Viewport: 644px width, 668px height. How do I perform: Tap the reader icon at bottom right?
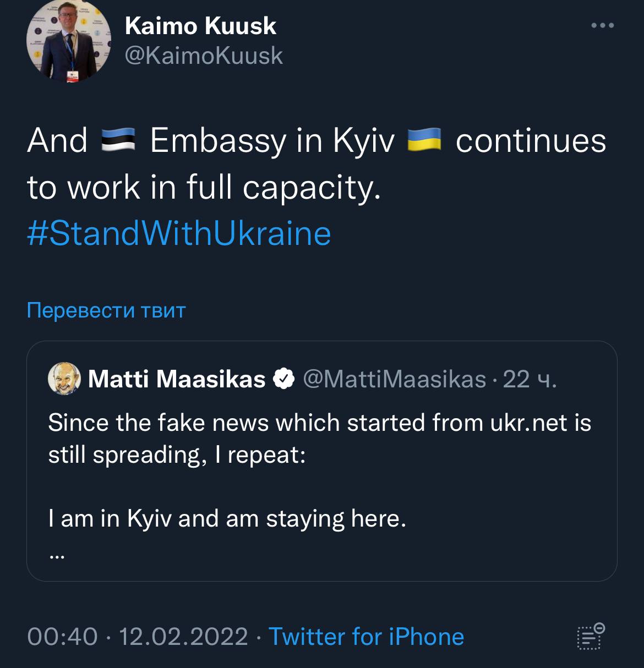pyautogui.click(x=591, y=637)
